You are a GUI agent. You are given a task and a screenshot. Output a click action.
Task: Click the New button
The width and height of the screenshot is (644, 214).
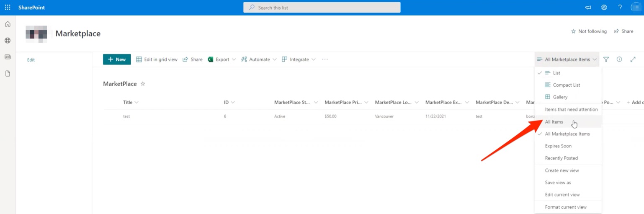click(117, 59)
